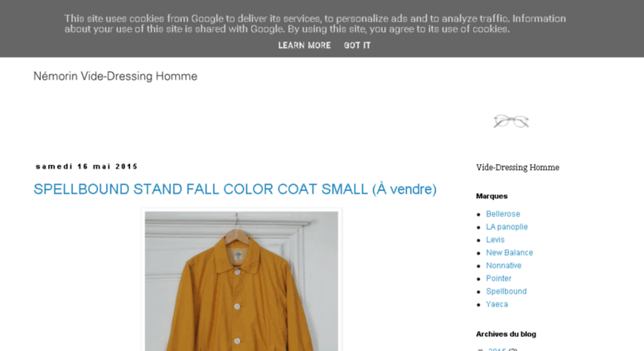Click the Archives du blog heading
The image size is (644, 351).
[x=506, y=334]
